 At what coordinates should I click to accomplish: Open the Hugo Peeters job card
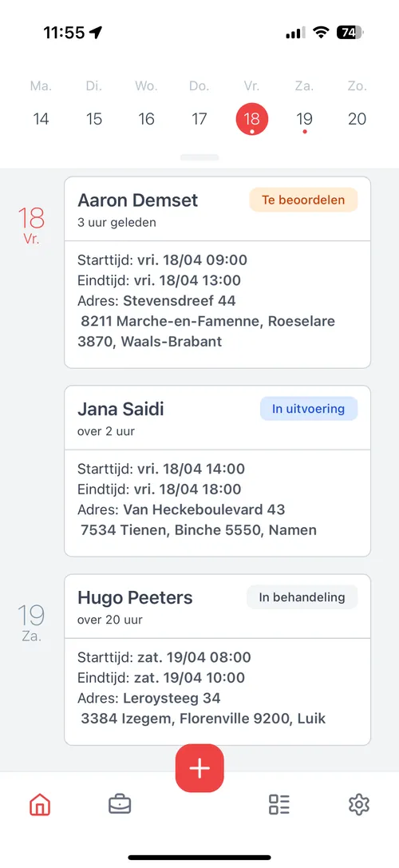218,660
